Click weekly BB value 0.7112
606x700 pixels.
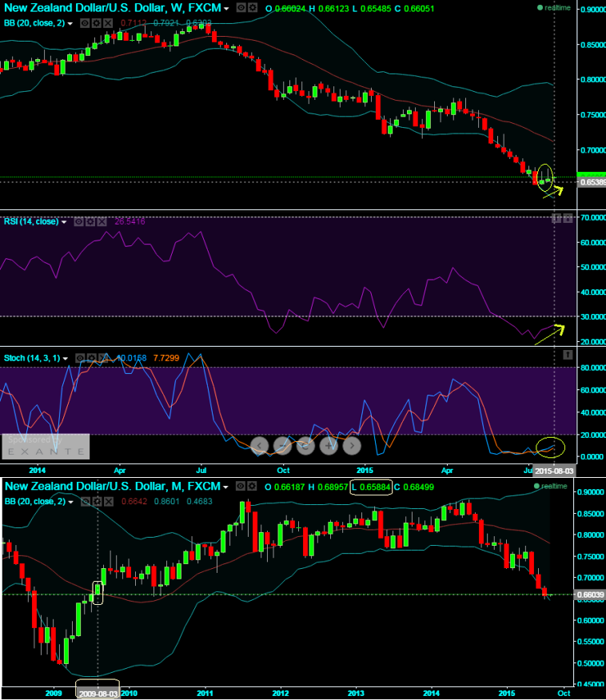coord(134,23)
